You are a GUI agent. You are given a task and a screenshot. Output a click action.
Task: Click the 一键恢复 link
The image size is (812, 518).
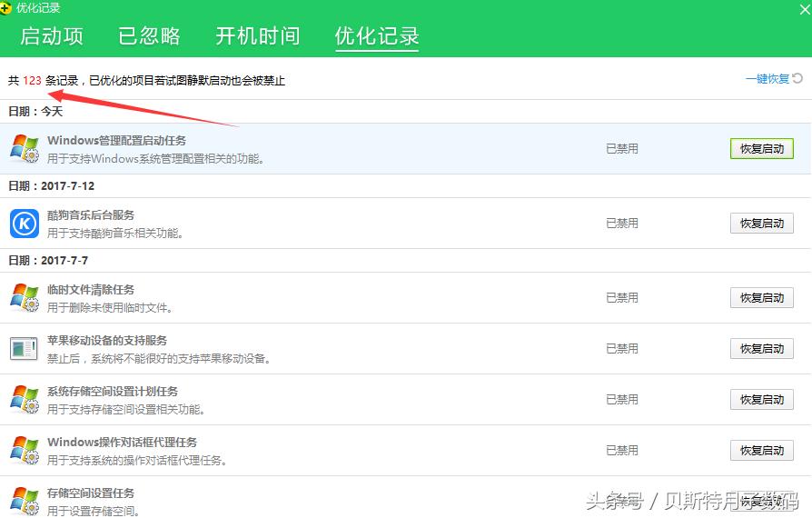(x=767, y=79)
